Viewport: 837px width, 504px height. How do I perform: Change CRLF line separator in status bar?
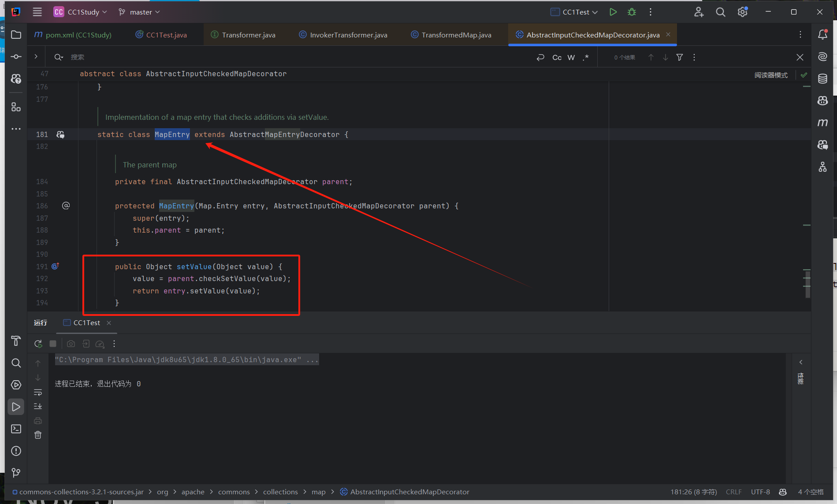[x=734, y=492]
